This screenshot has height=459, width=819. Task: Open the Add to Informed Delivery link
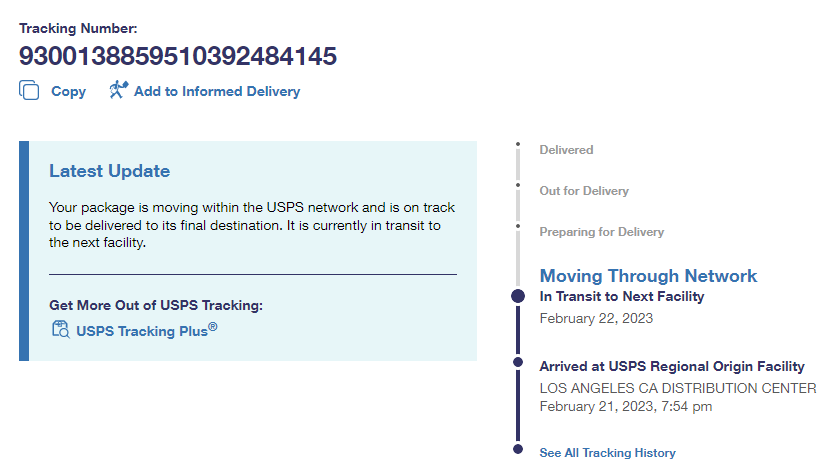pos(216,91)
